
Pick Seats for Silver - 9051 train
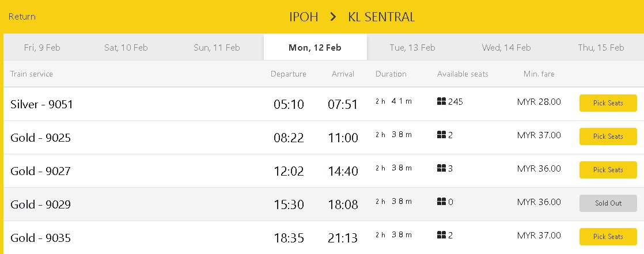pos(608,103)
